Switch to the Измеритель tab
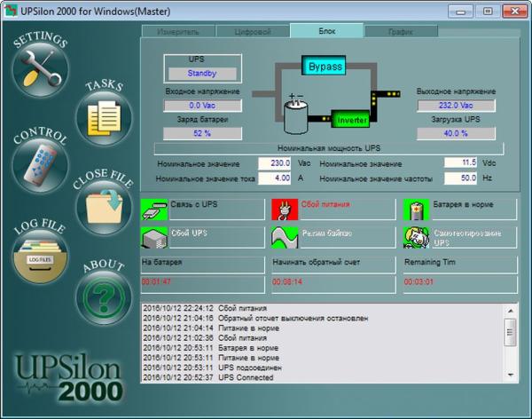Image resolution: width=532 pixels, height=419 pixels. [x=178, y=32]
